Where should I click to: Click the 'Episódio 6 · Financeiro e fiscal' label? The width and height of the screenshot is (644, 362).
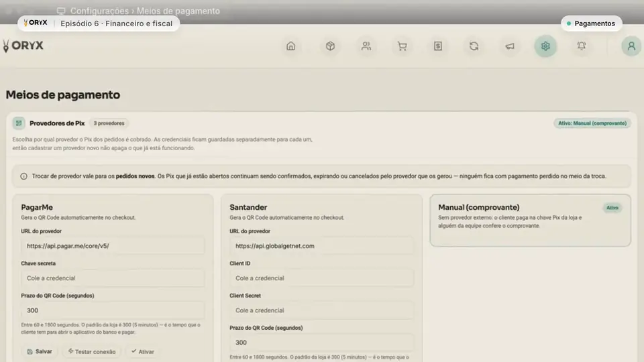click(116, 23)
